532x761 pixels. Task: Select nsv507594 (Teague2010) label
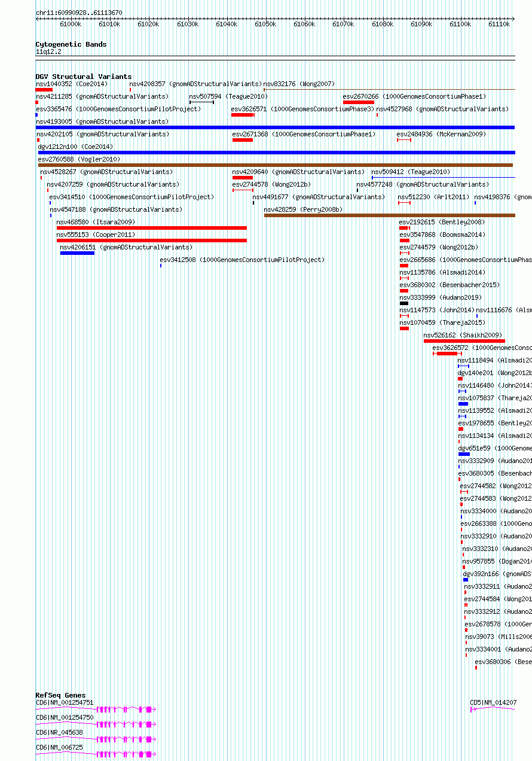(228, 96)
